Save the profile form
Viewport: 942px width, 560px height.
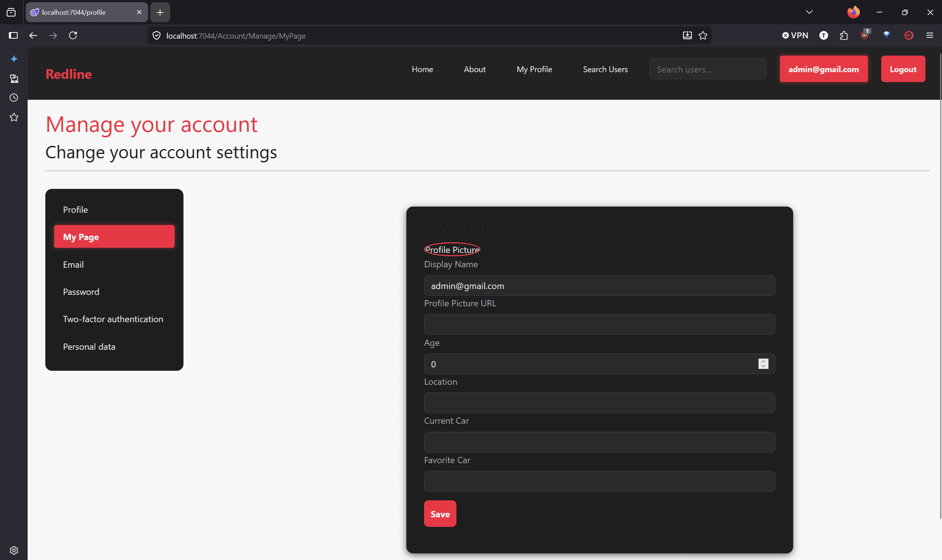[440, 514]
